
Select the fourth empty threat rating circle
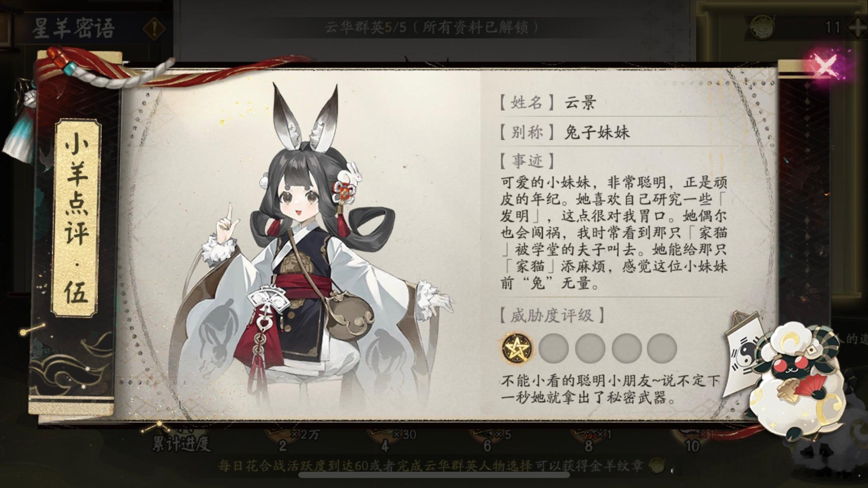coord(626,348)
